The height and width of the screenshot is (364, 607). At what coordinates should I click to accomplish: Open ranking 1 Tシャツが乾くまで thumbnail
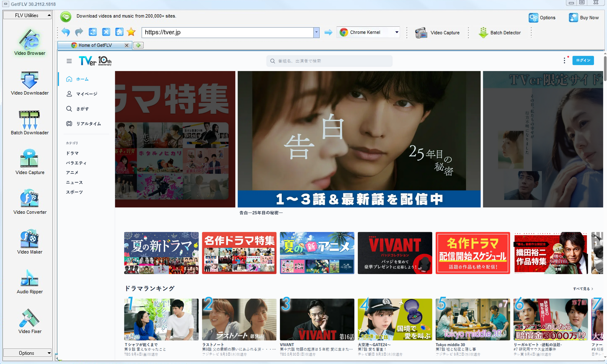[x=161, y=320]
